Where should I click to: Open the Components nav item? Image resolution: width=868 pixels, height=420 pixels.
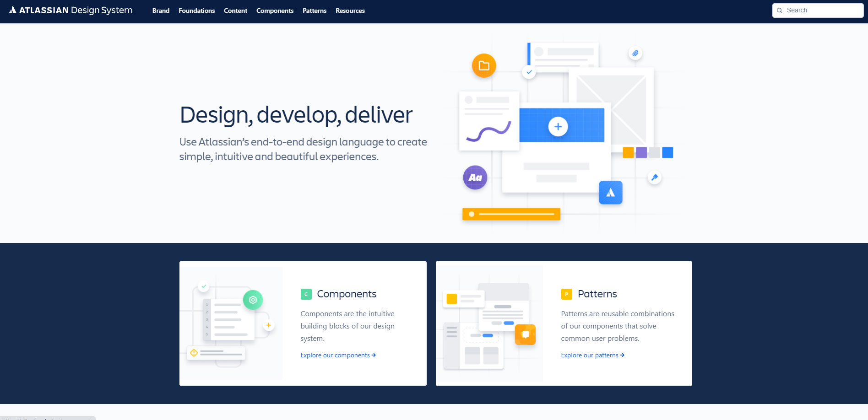tap(275, 11)
